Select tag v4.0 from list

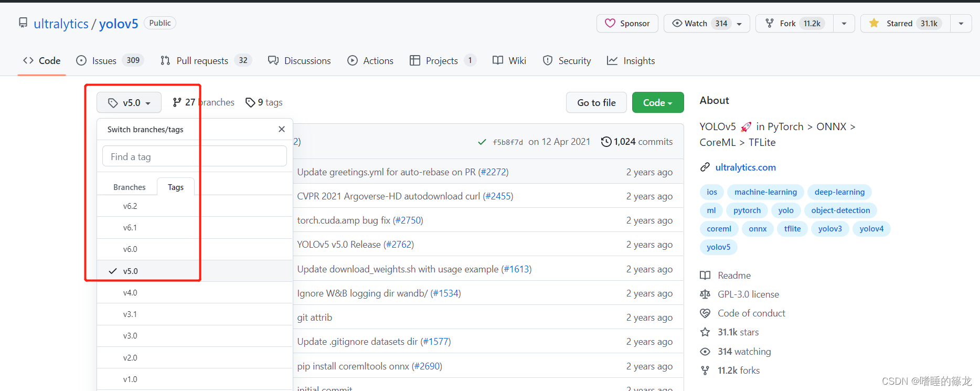(x=195, y=293)
